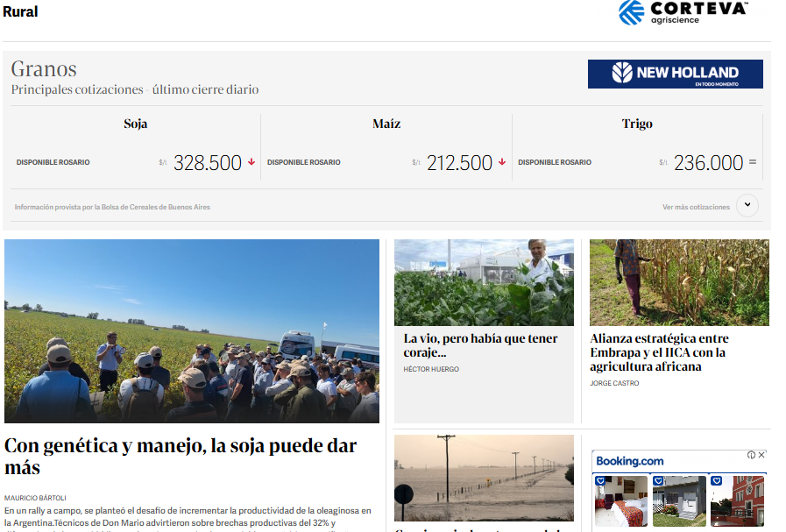Select the Rural section heading

20,11
